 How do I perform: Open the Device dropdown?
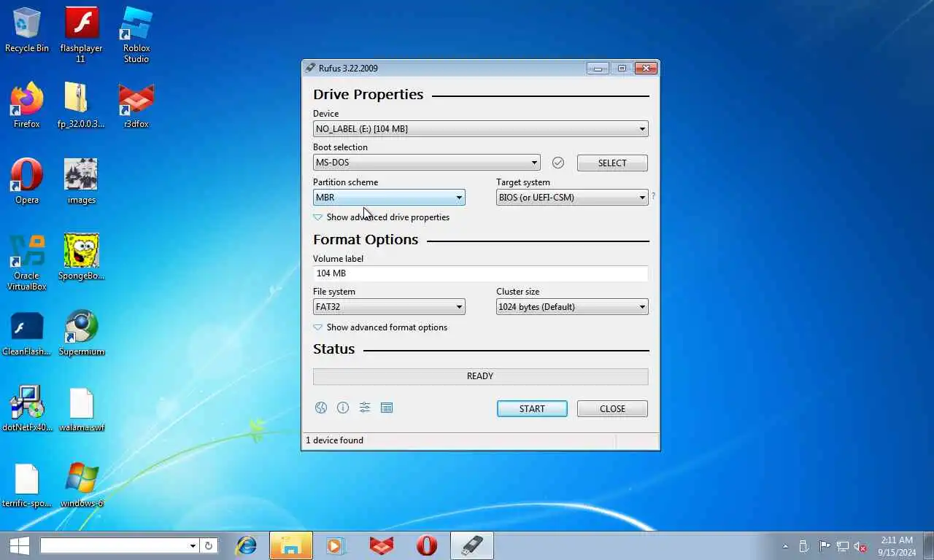click(480, 129)
